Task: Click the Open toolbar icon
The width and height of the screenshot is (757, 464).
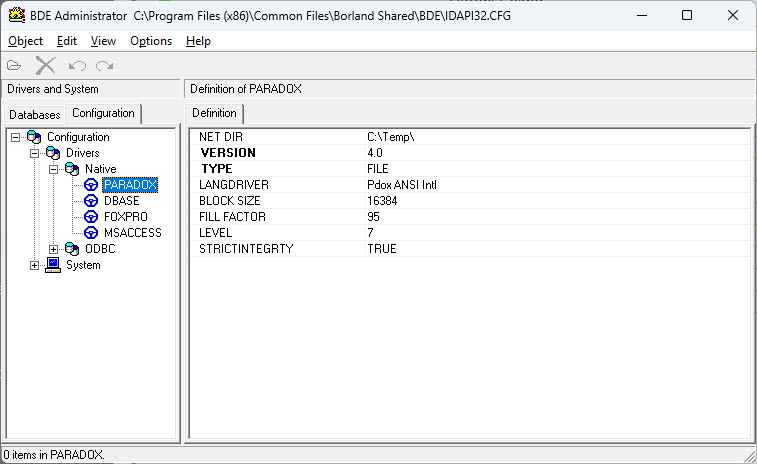Action: [14, 65]
